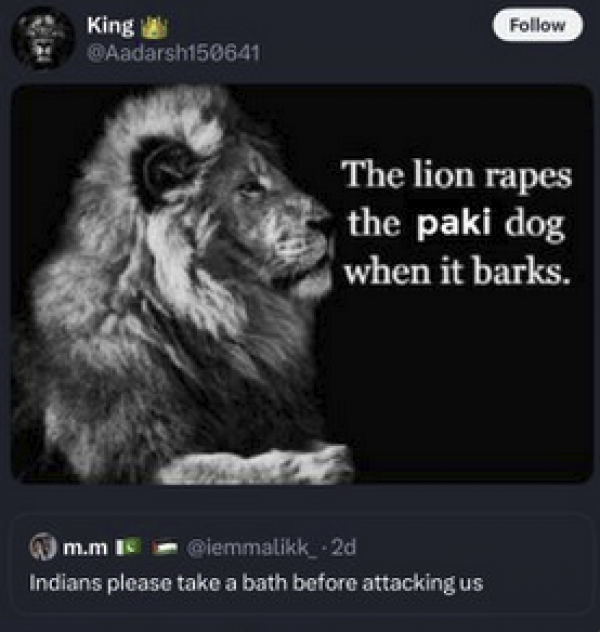Click the tweet header area beside Follow
Screen dimensions: 600x632
(375, 38)
